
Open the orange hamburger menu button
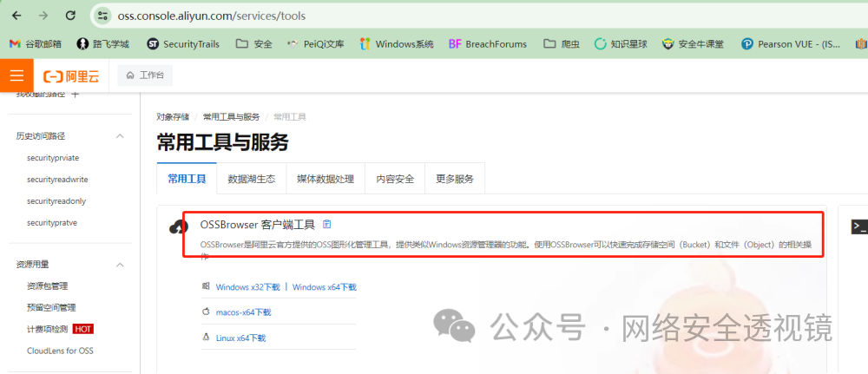pyautogui.click(x=16, y=75)
